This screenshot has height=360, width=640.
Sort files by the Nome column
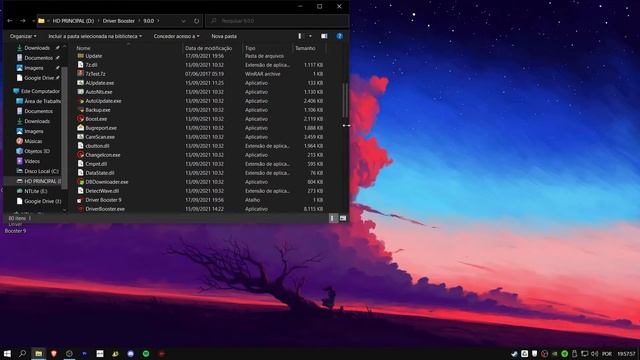tap(84, 48)
